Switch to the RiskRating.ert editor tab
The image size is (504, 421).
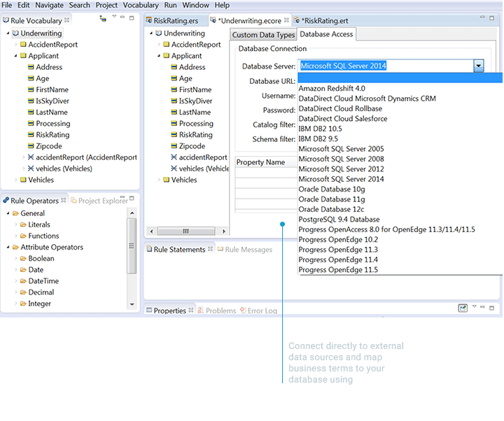[321, 20]
